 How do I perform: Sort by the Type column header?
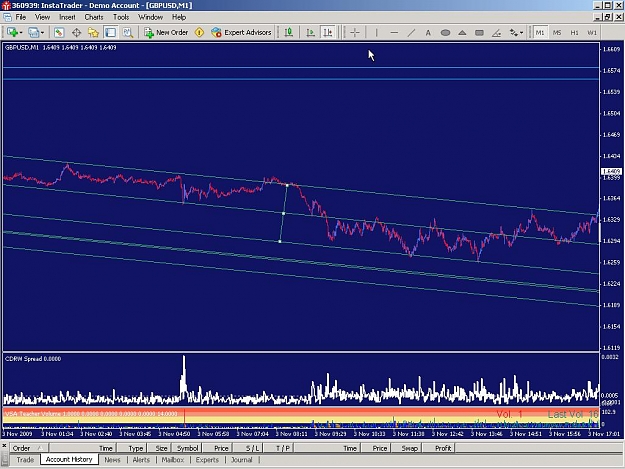[131, 448]
